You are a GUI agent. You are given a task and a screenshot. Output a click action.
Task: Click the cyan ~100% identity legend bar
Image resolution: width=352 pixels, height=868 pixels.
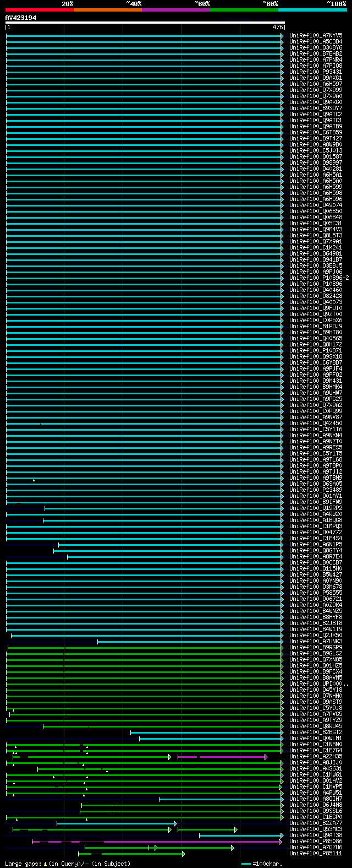[312, 10]
